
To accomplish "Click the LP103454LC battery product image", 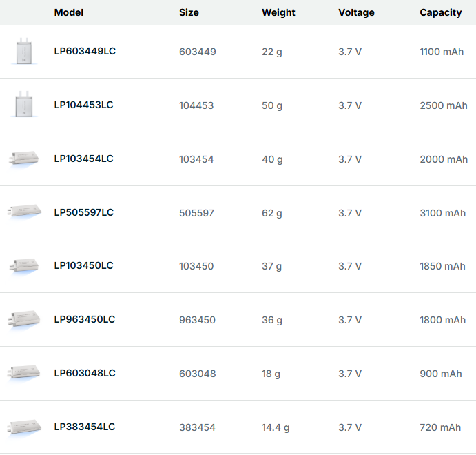I will [25, 159].
